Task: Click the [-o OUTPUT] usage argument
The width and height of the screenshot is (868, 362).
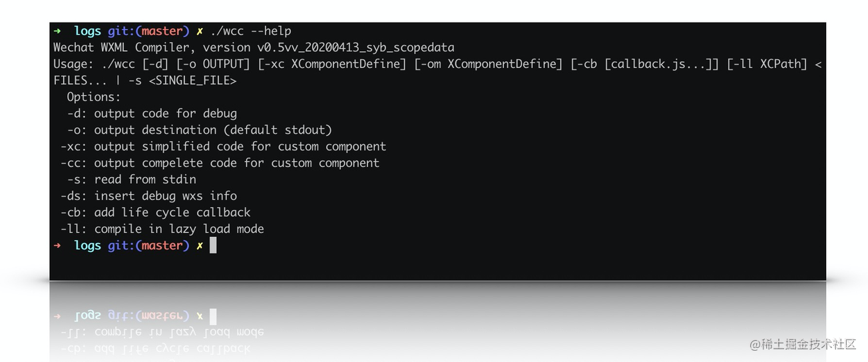Action: pyautogui.click(x=213, y=65)
